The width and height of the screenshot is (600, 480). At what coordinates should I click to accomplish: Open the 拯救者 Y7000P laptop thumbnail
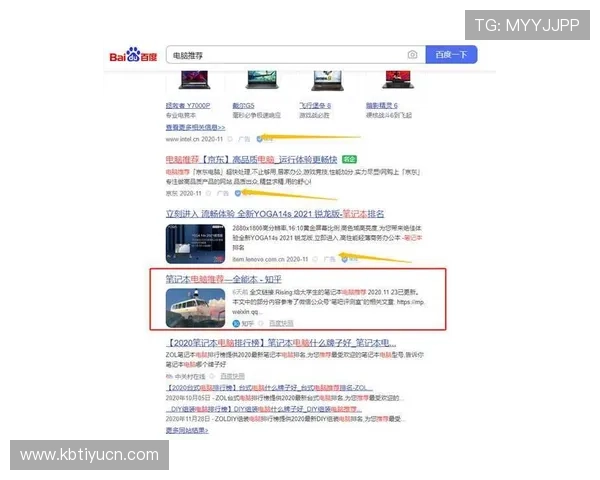pos(194,80)
